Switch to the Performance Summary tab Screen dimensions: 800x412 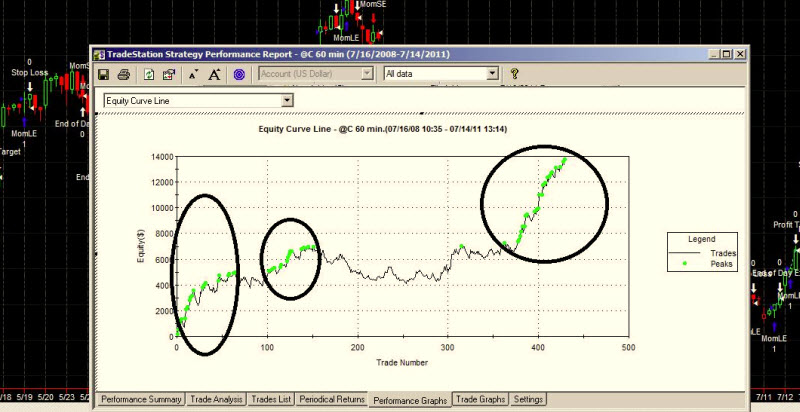[141, 399]
